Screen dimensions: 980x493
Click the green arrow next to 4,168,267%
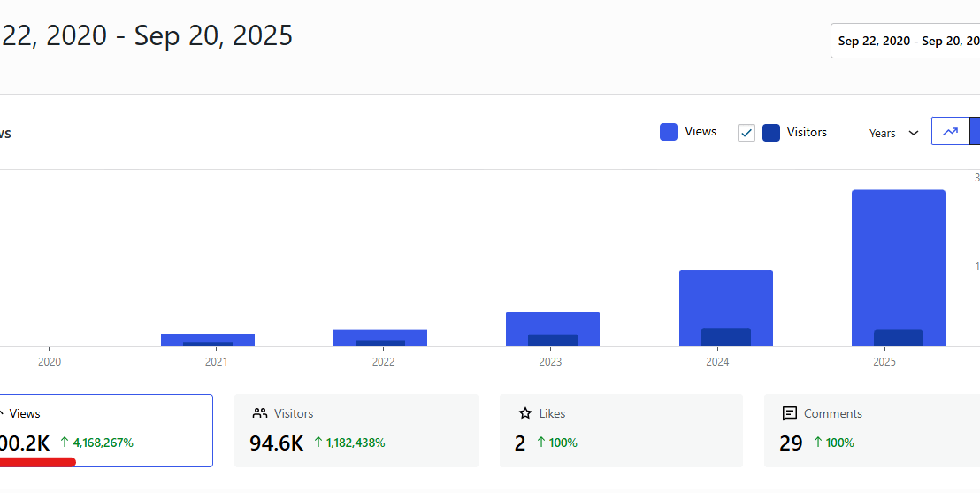tap(65, 443)
